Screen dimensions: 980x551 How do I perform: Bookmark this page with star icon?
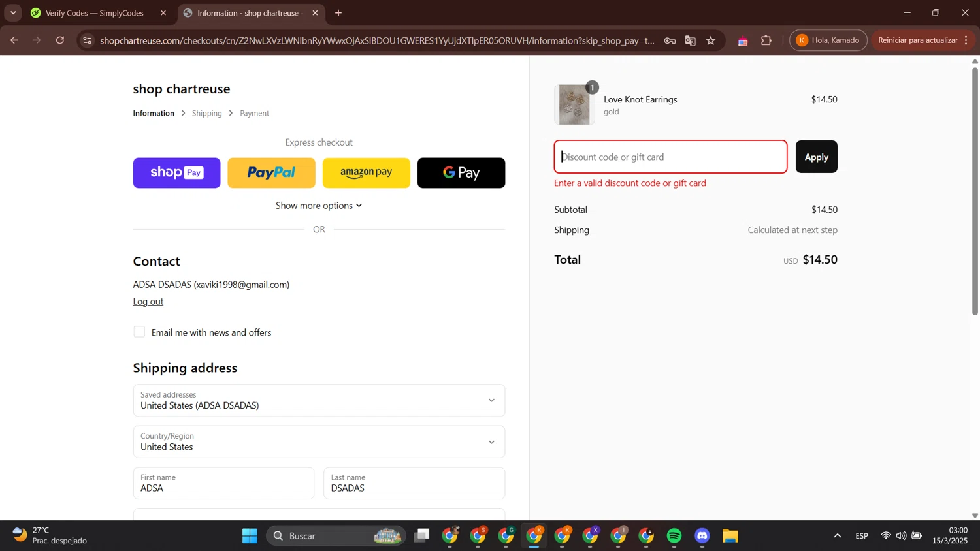(x=711, y=40)
